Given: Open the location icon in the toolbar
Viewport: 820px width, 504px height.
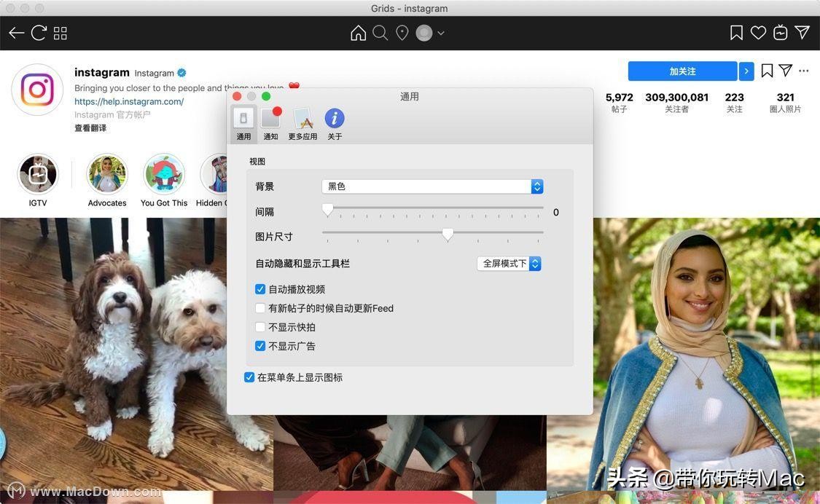Looking at the screenshot, I should tap(402, 32).
